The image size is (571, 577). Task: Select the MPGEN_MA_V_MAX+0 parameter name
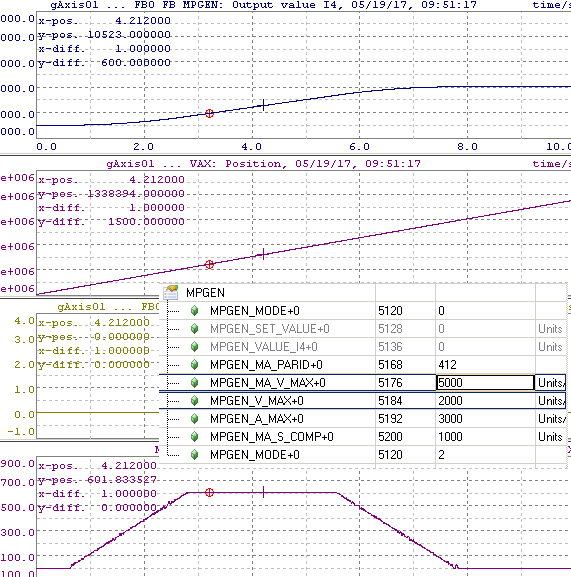tap(268, 383)
